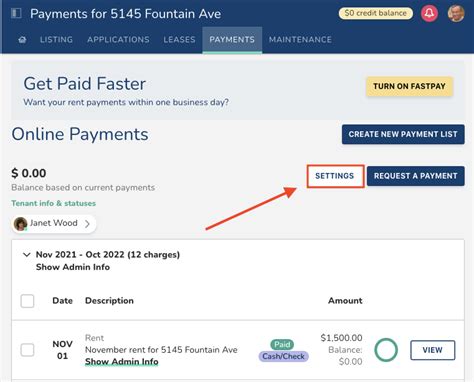
Task: Collapse the Nov 2021 - Oct 2022 charges group
Action: click(x=27, y=255)
